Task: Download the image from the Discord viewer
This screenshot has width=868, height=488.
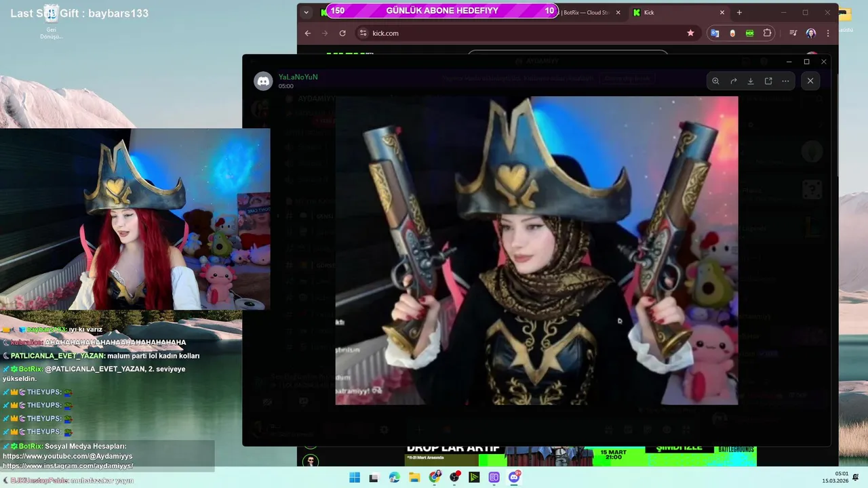Action: [751, 81]
